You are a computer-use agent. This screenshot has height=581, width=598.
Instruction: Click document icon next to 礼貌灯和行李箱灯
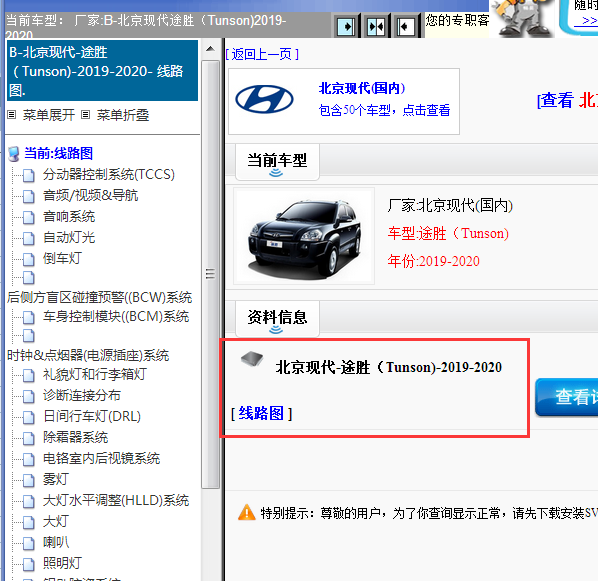[29, 375]
